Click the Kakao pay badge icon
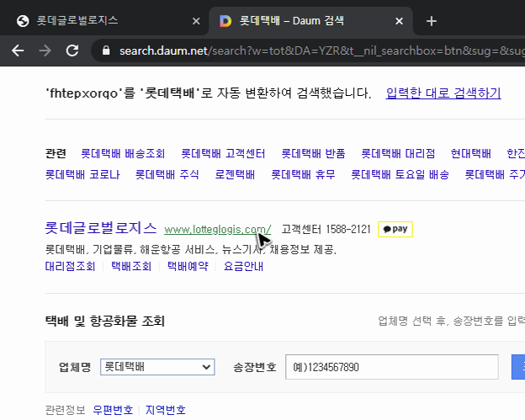The width and height of the screenshot is (525, 420). pyautogui.click(x=395, y=229)
